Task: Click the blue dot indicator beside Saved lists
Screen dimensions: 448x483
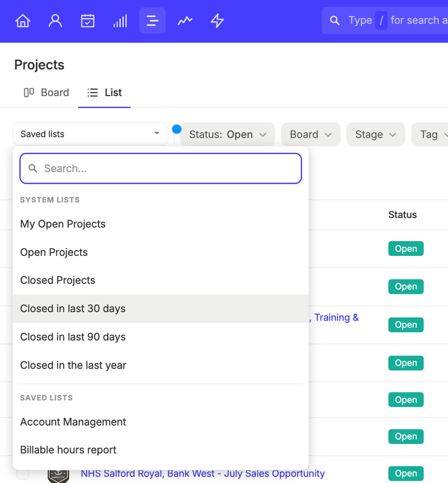Action: pos(177,129)
